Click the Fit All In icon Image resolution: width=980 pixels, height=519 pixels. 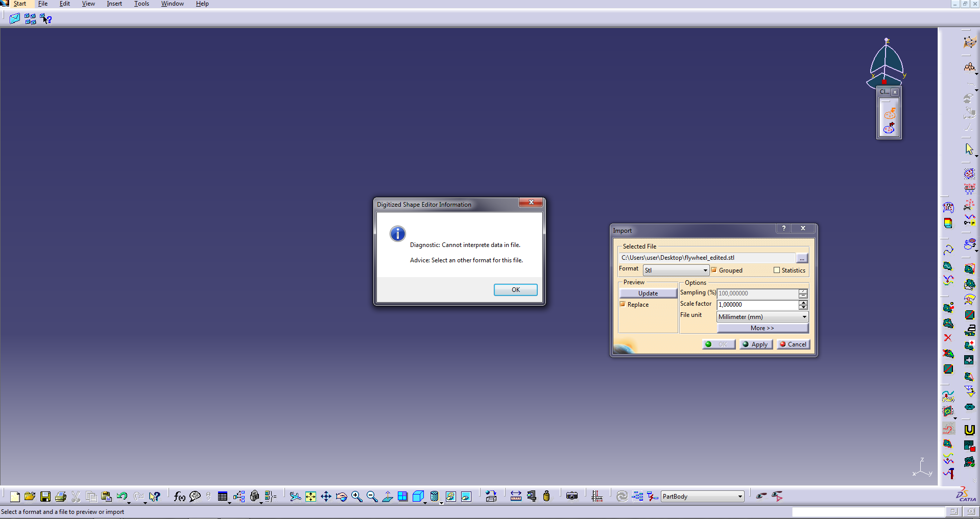310,497
